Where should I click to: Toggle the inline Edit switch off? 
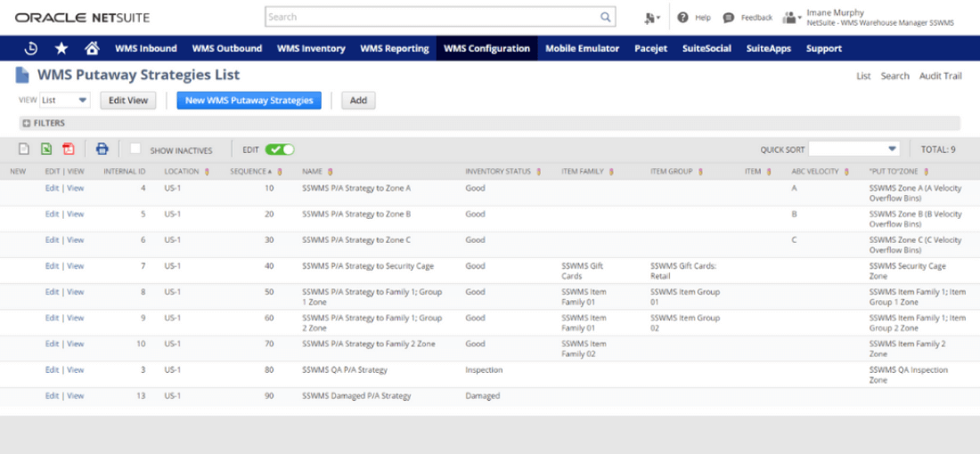pos(279,150)
